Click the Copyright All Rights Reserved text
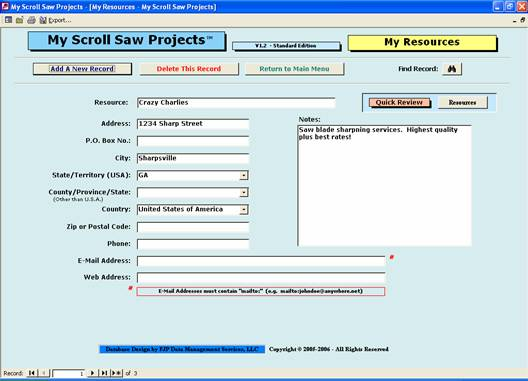Viewport: 528px width, 381px height. pos(329,349)
